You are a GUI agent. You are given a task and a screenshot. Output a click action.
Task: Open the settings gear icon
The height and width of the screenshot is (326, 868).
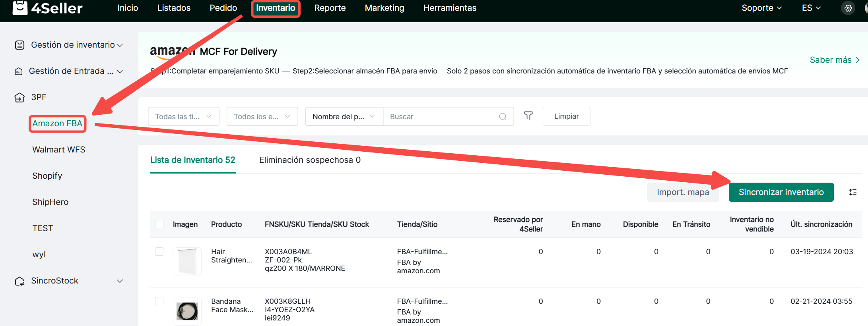point(848,8)
